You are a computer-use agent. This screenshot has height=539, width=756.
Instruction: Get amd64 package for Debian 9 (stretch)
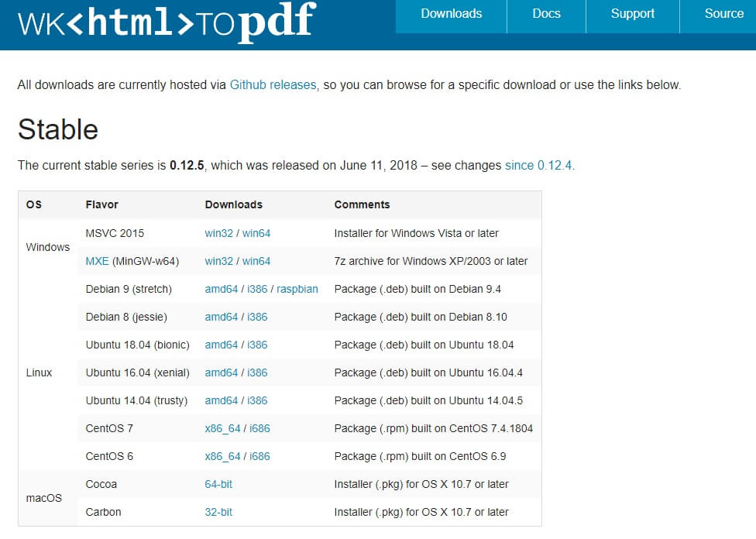click(x=222, y=290)
